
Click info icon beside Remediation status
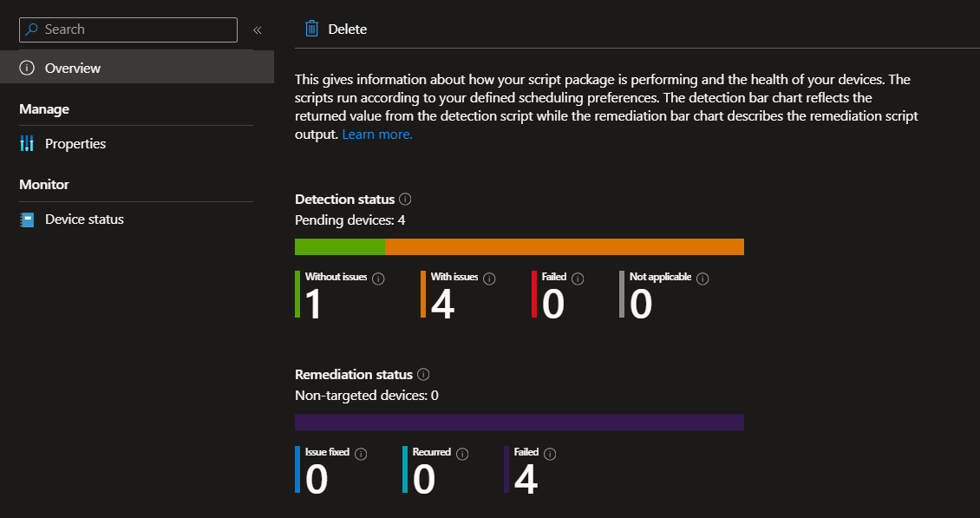pyautogui.click(x=423, y=375)
